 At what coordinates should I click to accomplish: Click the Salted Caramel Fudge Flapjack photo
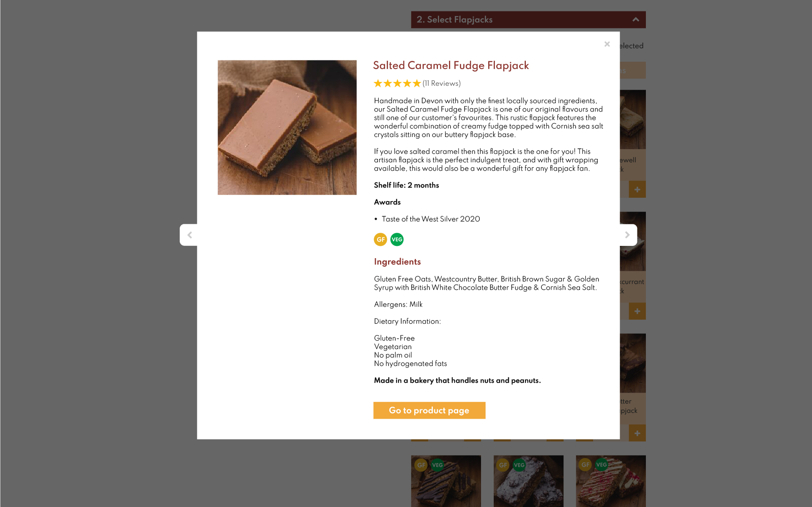(287, 127)
